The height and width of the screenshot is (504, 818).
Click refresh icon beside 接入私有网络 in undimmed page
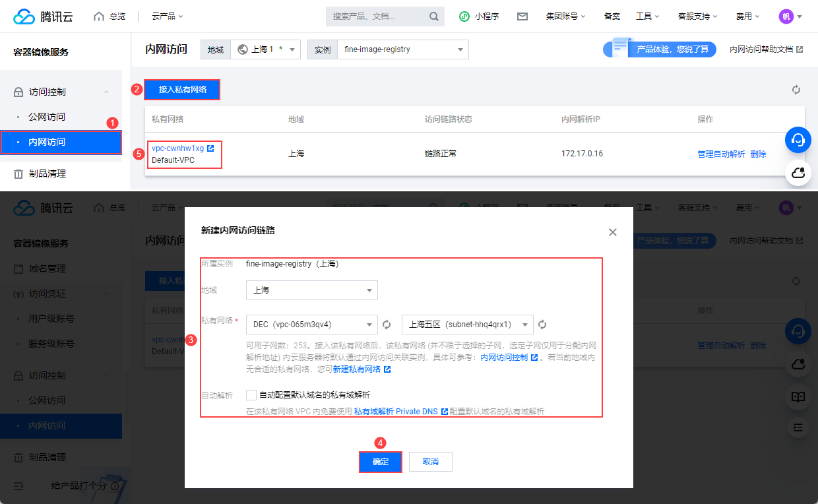(x=796, y=90)
